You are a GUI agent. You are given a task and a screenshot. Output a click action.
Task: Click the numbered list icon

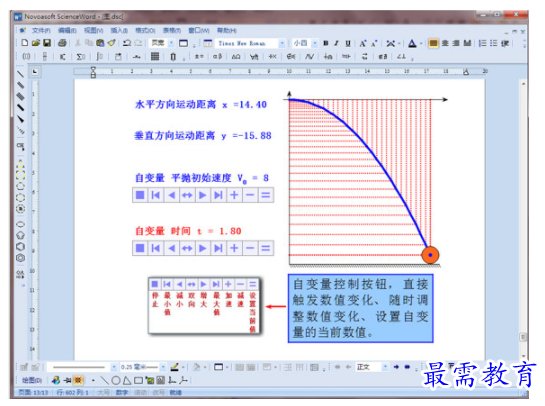click(483, 43)
